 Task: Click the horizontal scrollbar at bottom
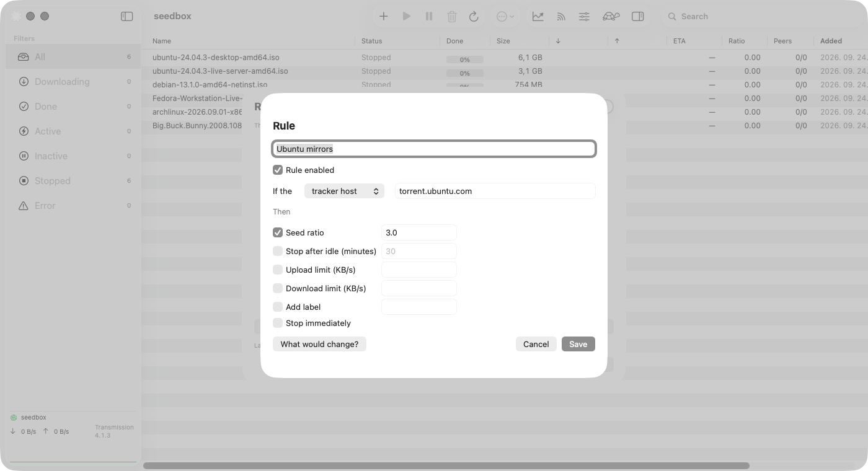446,465
